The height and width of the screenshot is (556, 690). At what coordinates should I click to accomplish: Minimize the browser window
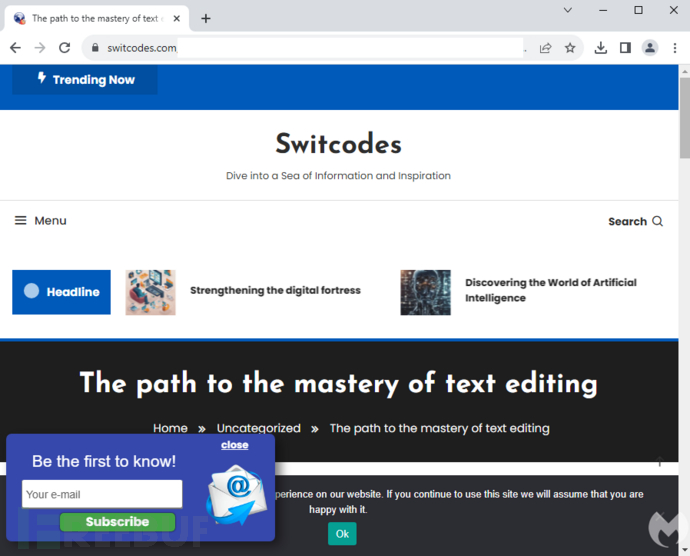point(603,10)
